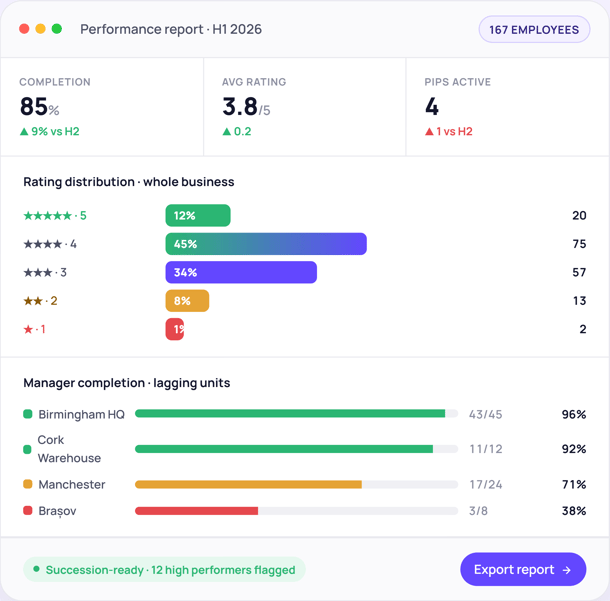This screenshot has height=601, width=610.
Task: Click the 96% completion value
Action: pos(574,415)
